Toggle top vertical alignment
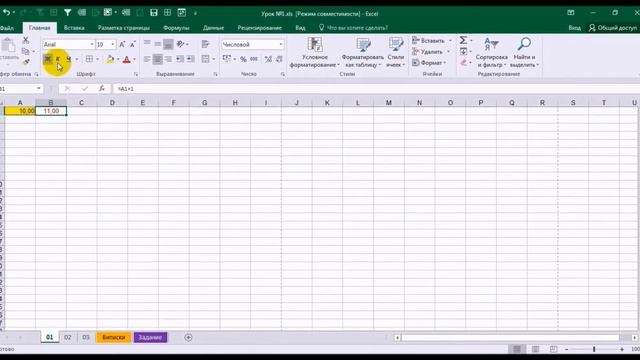Screen dimensions: 640x360 click(147, 44)
